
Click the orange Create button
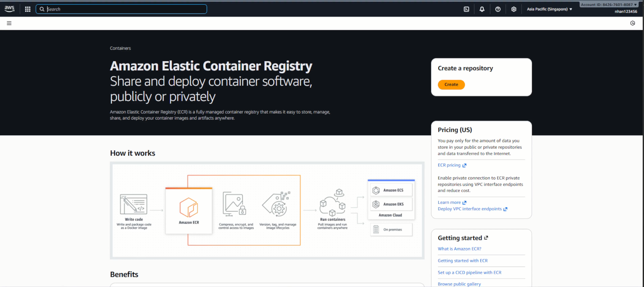tap(451, 84)
